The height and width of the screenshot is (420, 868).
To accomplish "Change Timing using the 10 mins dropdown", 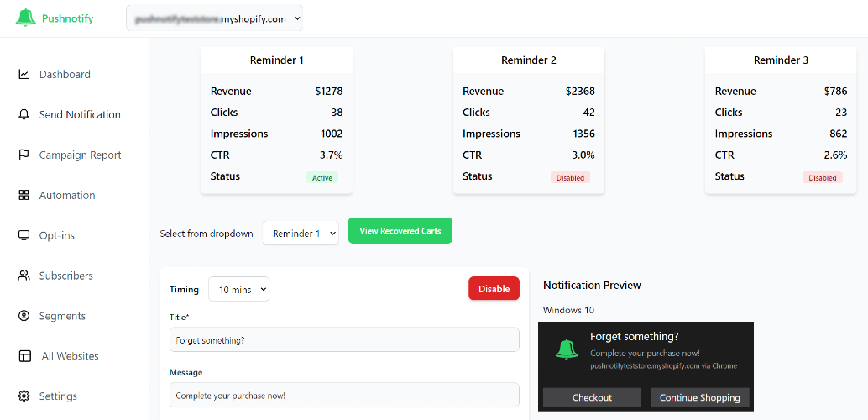I will pyautogui.click(x=238, y=289).
